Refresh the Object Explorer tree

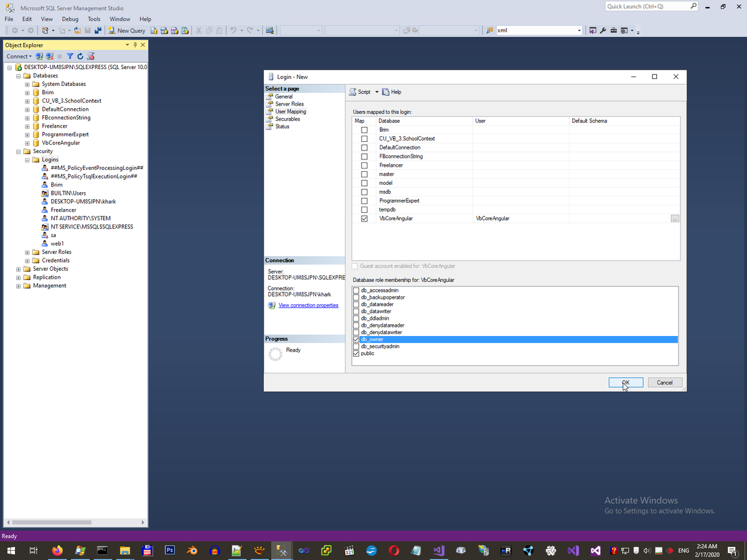coord(80,57)
